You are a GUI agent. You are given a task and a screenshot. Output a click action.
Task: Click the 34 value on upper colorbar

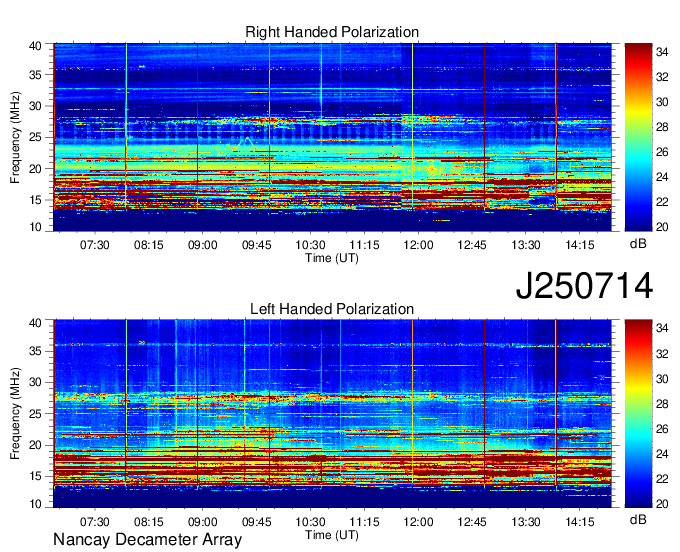[x=662, y=52]
